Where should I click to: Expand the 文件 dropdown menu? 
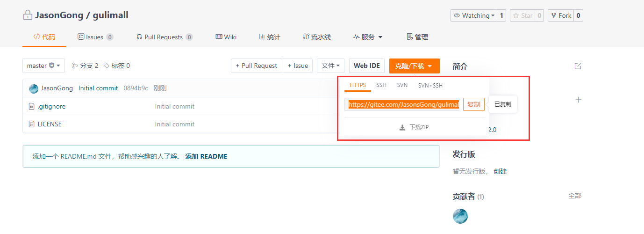click(x=331, y=66)
